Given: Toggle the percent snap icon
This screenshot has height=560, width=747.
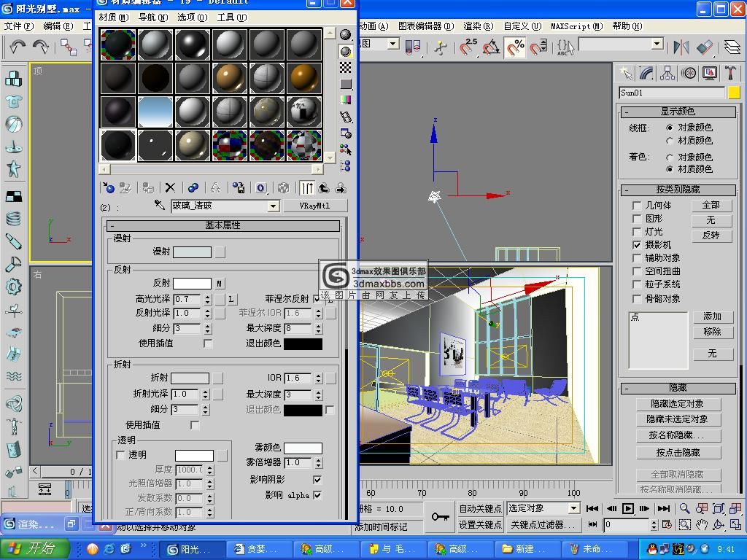Looking at the screenshot, I should coord(515,47).
